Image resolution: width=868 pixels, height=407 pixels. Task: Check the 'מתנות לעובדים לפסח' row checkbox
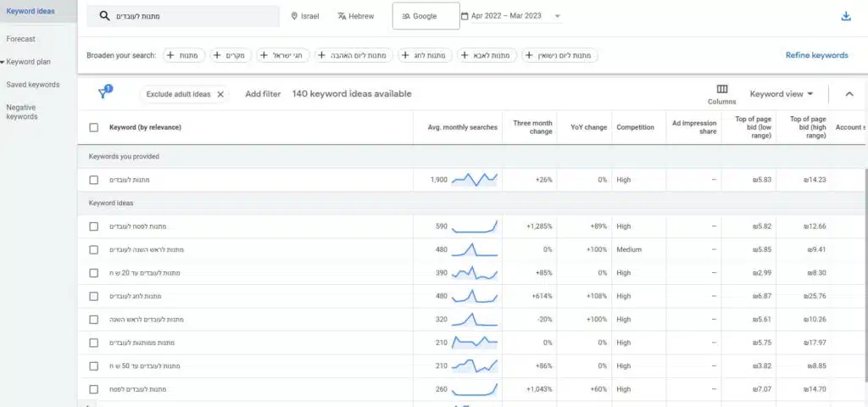coord(93,389)
